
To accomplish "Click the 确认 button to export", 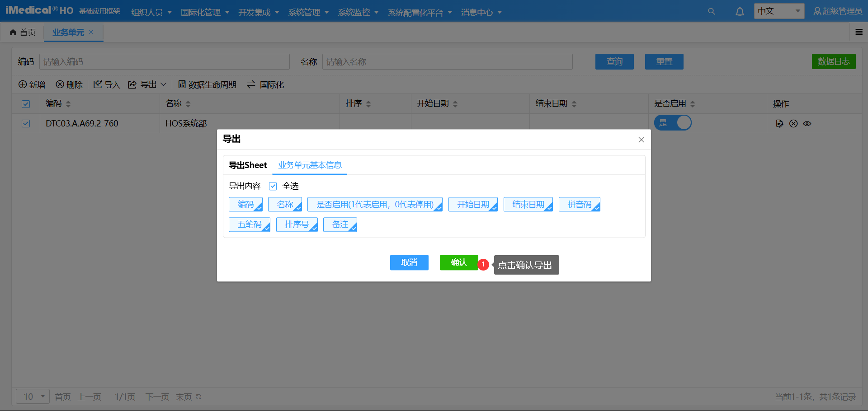I will coord(459,262).
